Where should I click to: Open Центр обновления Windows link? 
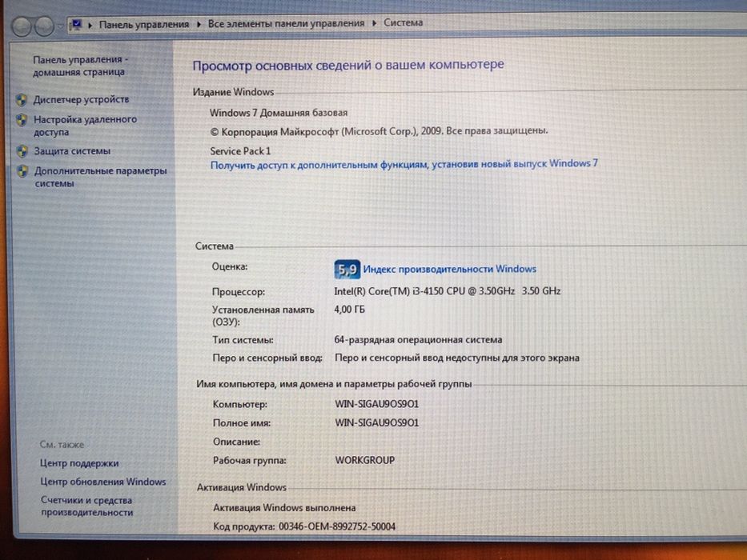pos(103,482)
